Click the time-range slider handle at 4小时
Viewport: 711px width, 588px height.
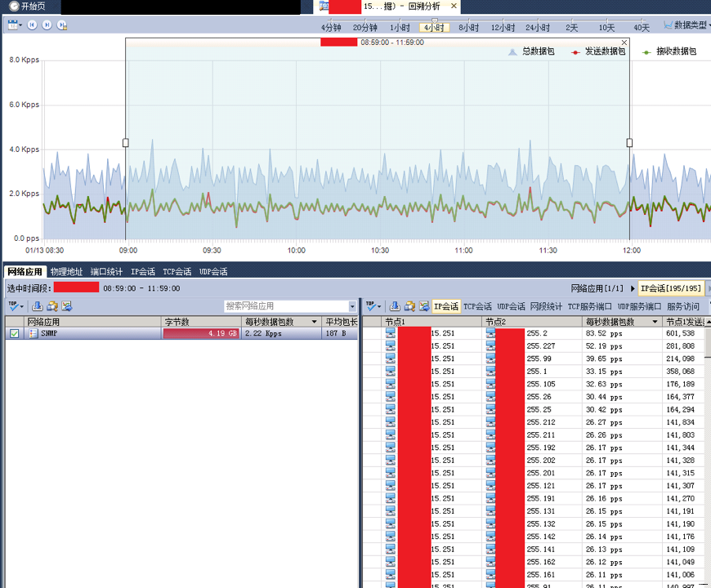435,20
